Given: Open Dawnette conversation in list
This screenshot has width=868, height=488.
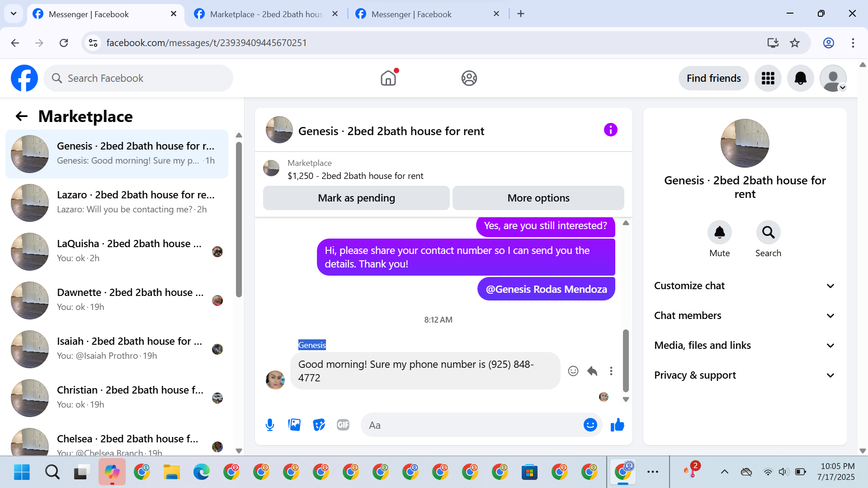Looking at the screenshot, I should (x=117, y=300).
